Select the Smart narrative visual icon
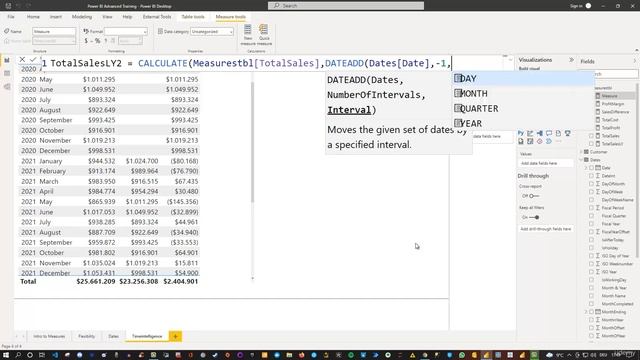The width and height of the screenshot is (640, 360). tap(558, 133)
